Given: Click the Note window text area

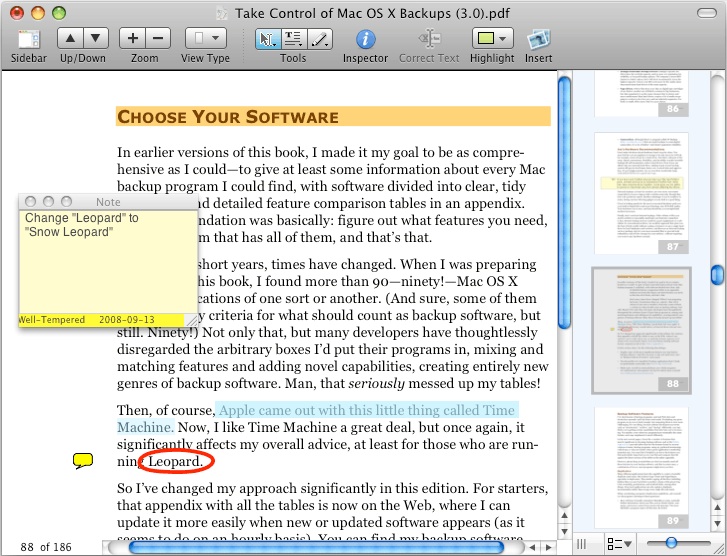Looking at the screenshot, I should (108, 262).
